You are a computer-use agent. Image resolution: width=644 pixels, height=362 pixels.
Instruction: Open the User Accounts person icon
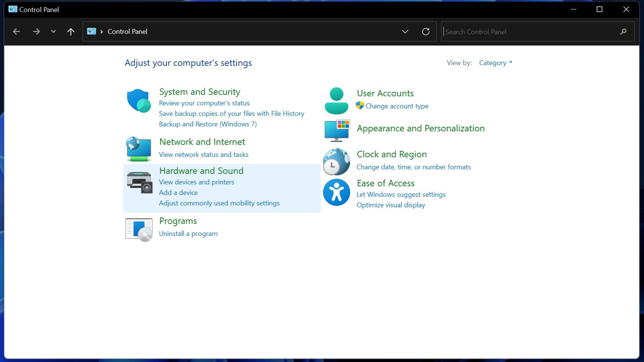click(x=336, y=100)
